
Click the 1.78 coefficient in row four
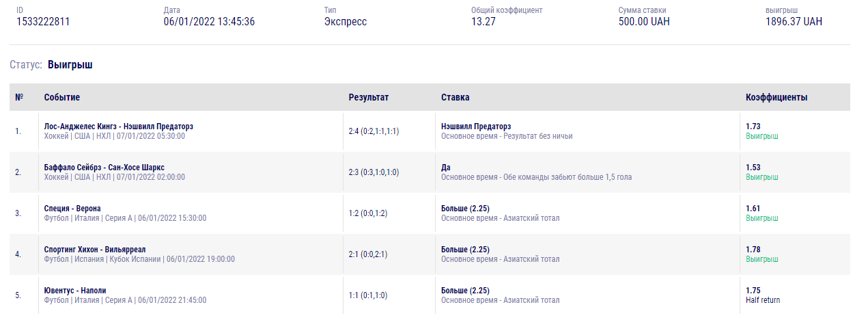click(753, 250)
